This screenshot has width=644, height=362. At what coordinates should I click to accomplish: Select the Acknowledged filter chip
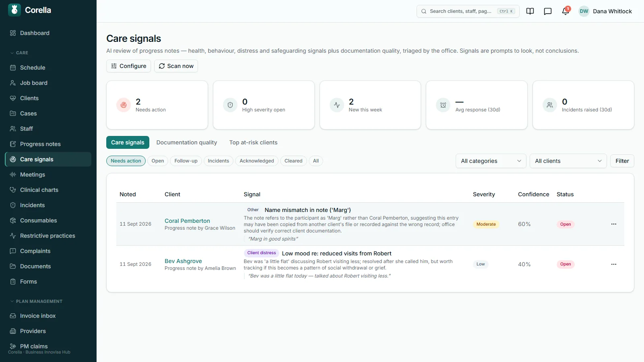click(x=257, y=161)
